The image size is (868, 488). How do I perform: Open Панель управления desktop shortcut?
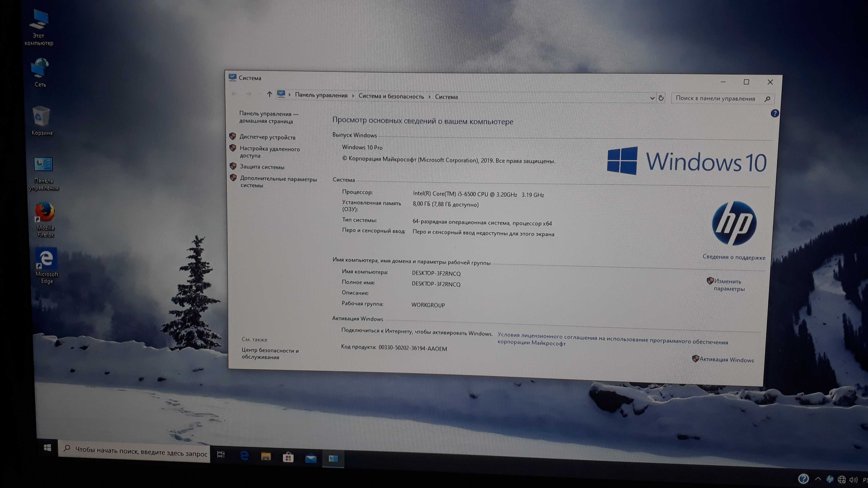coord(44,174)
